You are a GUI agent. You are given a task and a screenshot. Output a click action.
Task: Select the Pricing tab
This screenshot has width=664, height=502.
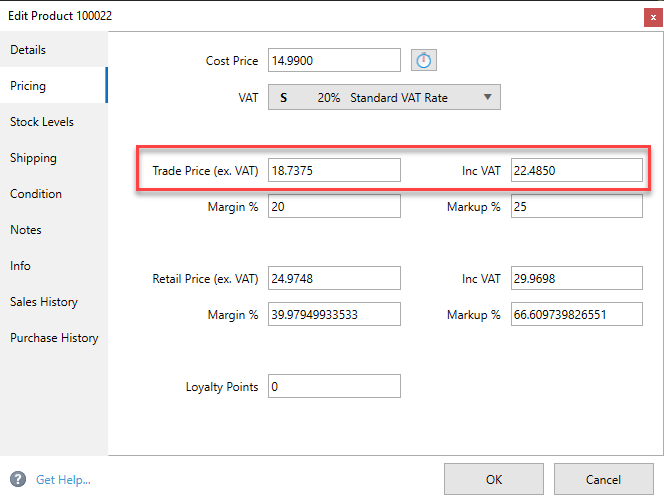(28, 86)
